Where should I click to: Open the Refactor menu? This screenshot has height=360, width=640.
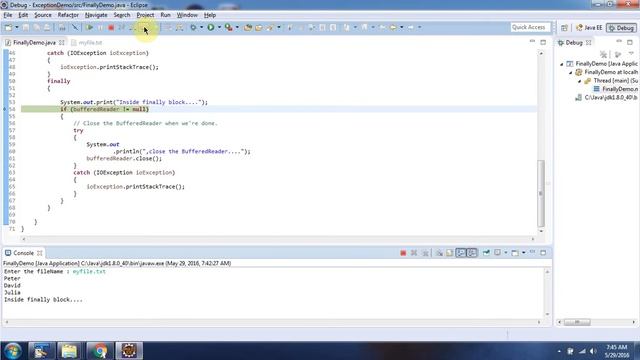click(x=68, y=15)
